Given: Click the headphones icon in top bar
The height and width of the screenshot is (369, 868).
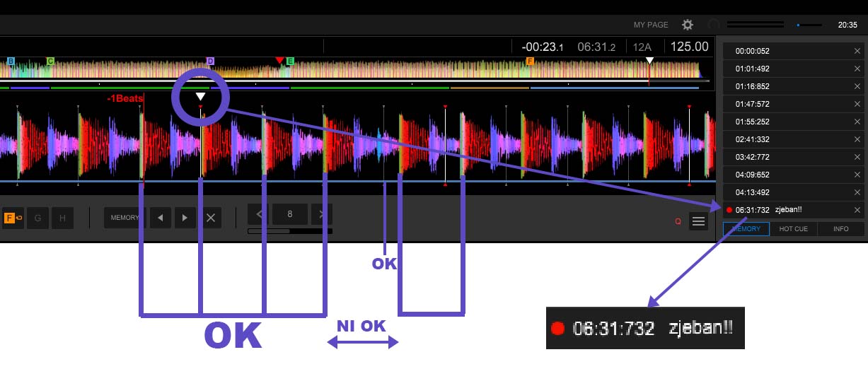Looking at the screenshot, I should tap(714, 25).
